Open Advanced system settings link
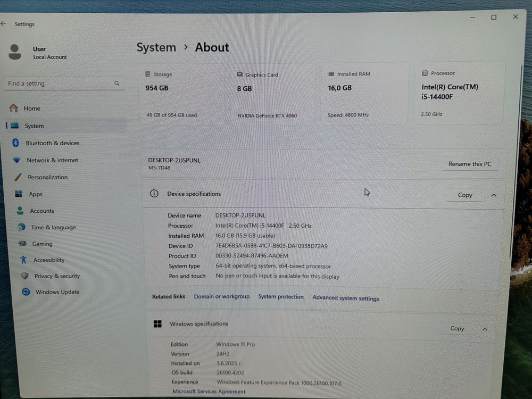 click(x=346, y=298)
